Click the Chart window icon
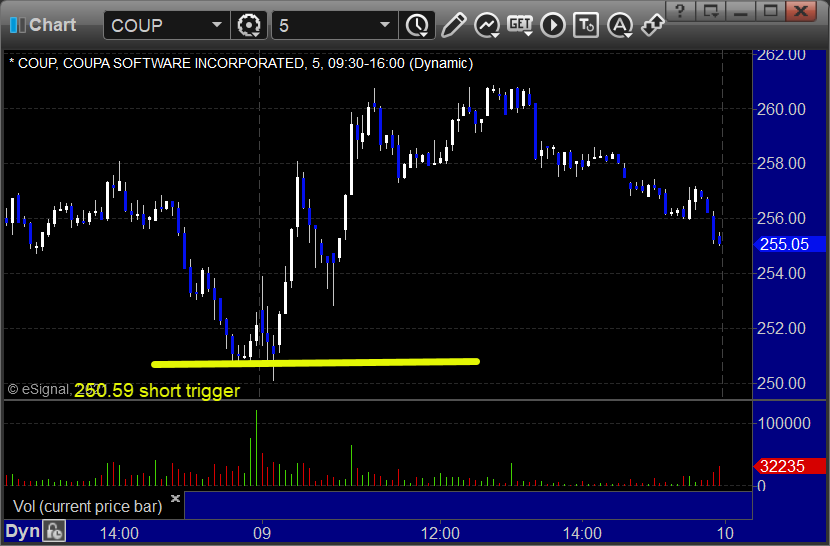 pyautogui.click(x=17, y=25)
